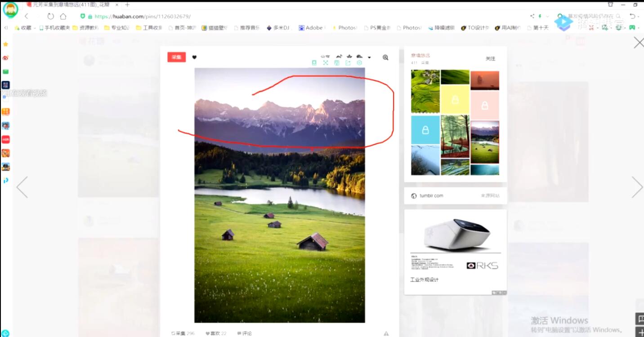The image size is (644, 337).
Task: Go to the next pin arrow
Action: (x=637, y=187)
